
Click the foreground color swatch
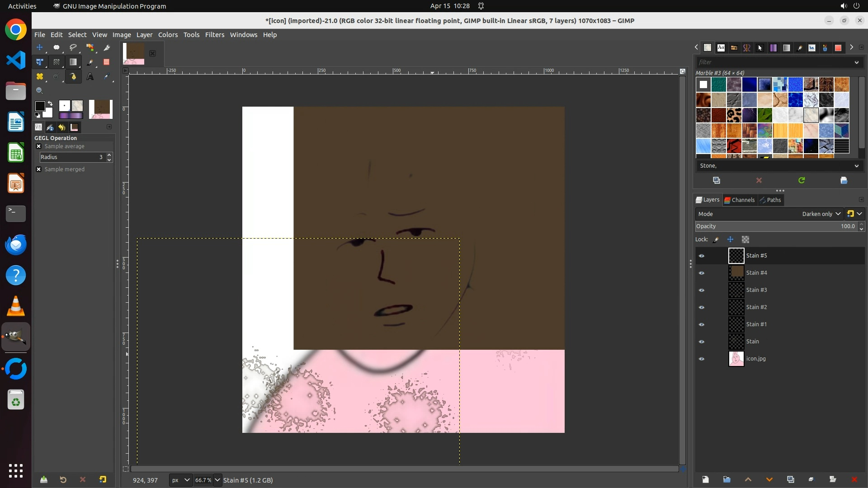[x=40, y=106]
